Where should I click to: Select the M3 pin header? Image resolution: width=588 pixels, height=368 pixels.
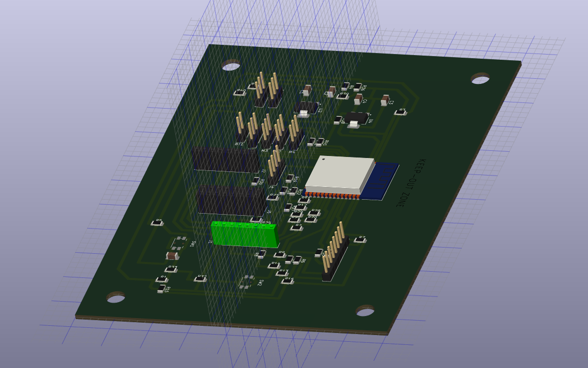(267, 132)
